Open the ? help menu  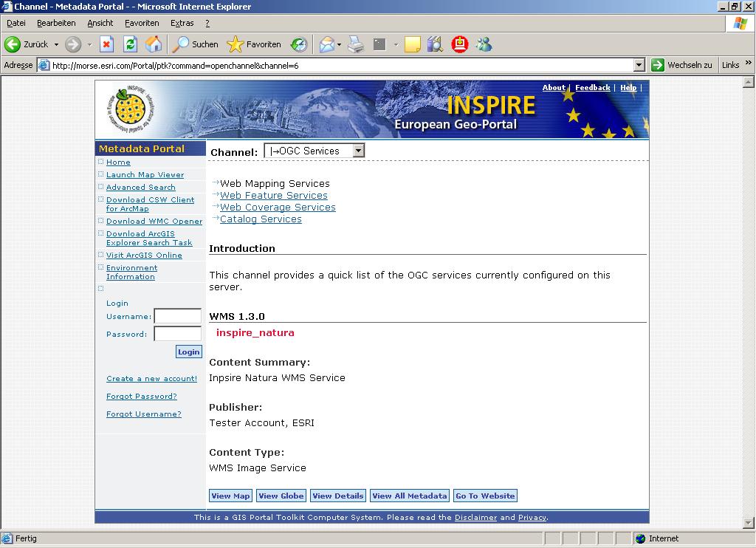click(207, 23)
